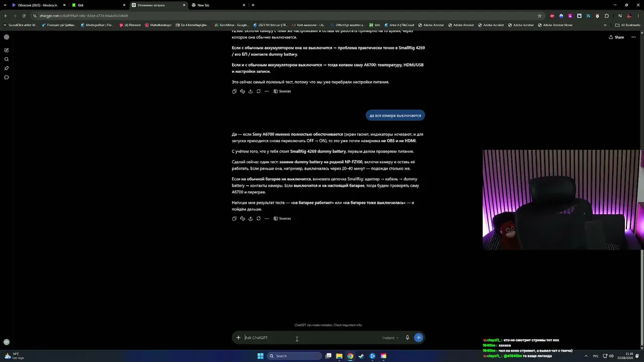Image resolution: width=644 pixels, height=362 pixels.
Task: Switch to the Обсессия (2025) Kinobox tab
Action: [x=39, y=5]
